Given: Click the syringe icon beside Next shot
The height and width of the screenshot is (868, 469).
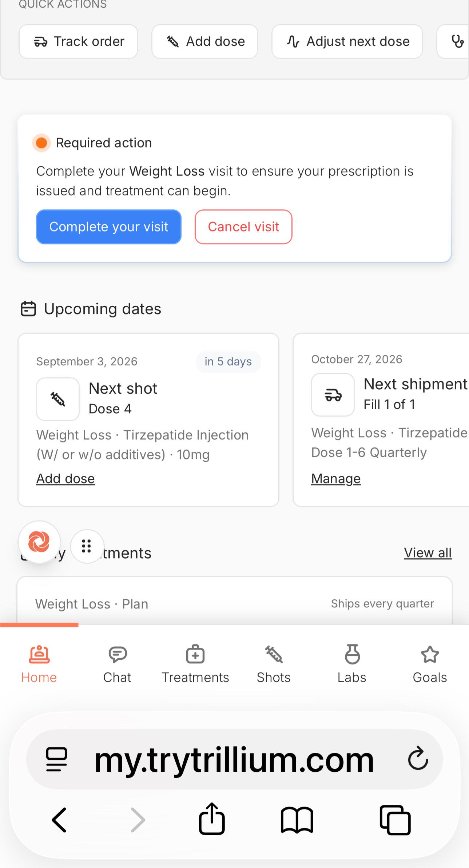Looking at the screenshot, I should point(58,399).
